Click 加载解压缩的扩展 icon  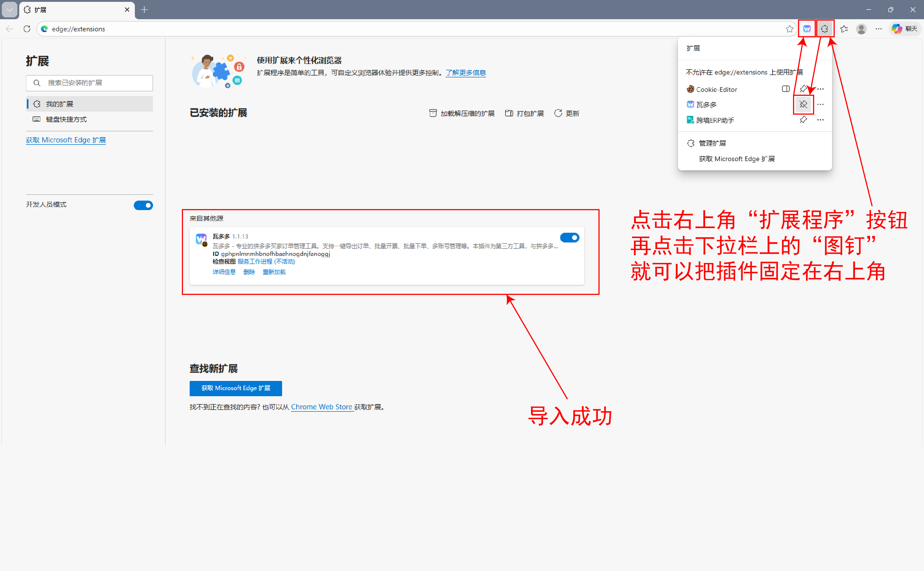(433, 113)
